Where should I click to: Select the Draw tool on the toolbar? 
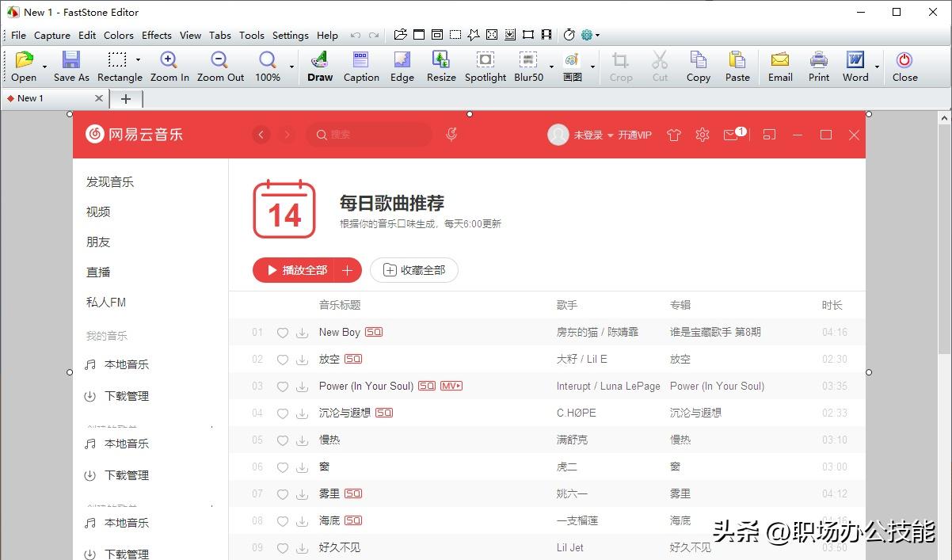tap(319, 63)
